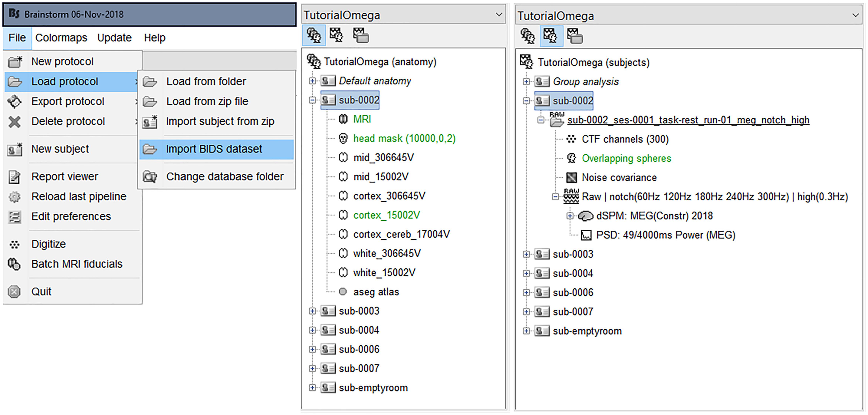Open the Help menu
Screen dimensions: 868x415
point(155,38)
